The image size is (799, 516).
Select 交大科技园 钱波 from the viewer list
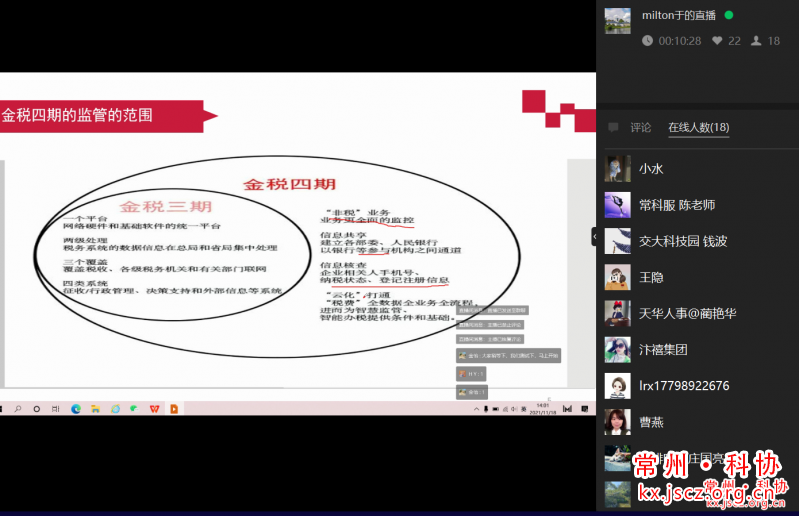click(x=683, y=241)
